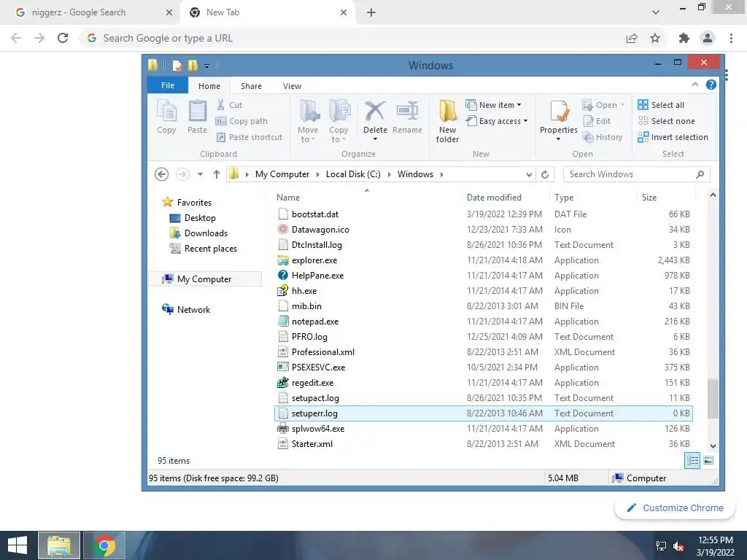Expand the New item dropdown
This screenshot has width=747, height=560.
(x=519, y=105)
